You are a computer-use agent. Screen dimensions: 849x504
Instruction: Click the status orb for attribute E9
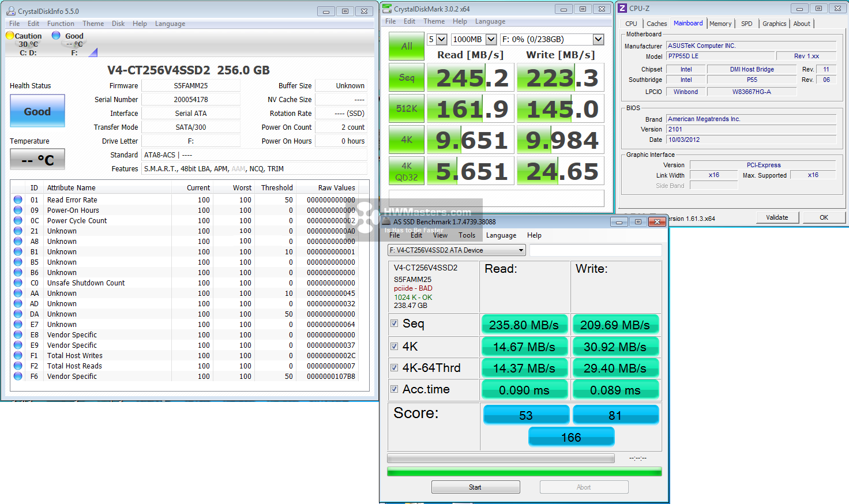(x=18, y=345)
